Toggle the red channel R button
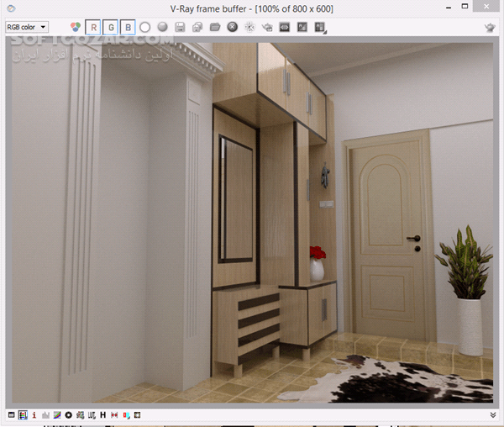 click(92, 27)
